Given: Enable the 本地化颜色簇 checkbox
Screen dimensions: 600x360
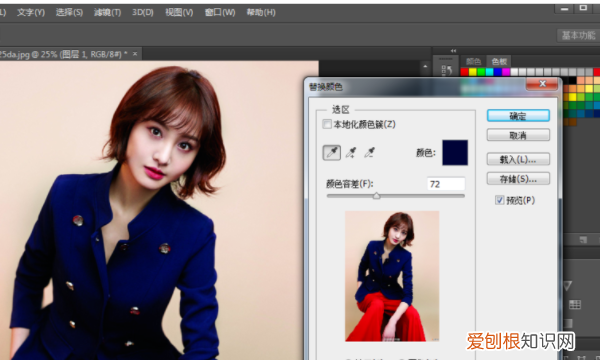Looking at the screenshot, I should tap(327, 124).
